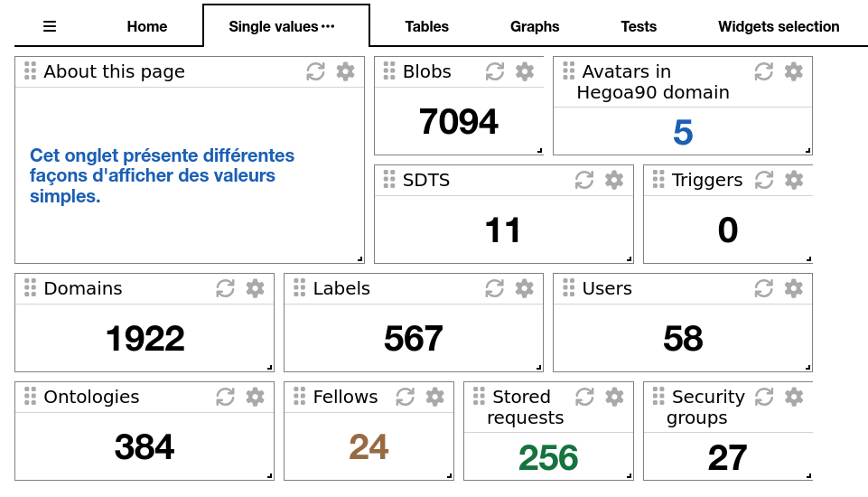Refresh the Blobs widget
Viewport: 868px width, 497px height.
495,71
